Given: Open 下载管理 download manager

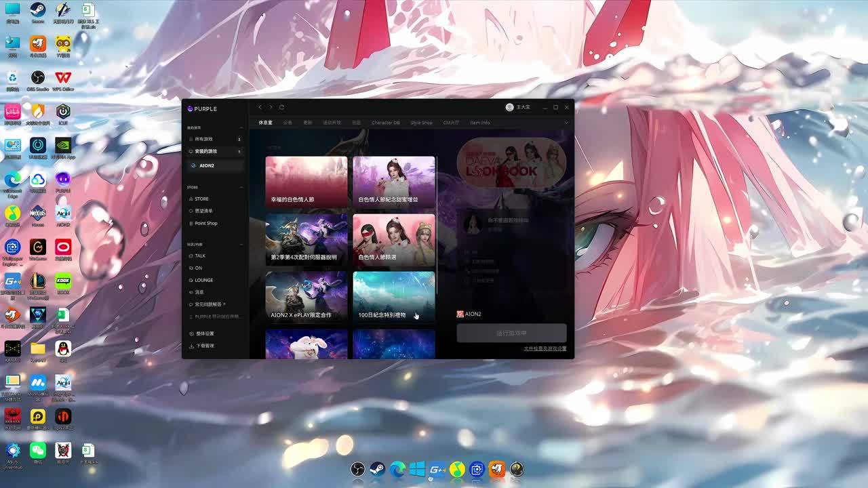Looking at the screenshot, I should coord(205,346).
